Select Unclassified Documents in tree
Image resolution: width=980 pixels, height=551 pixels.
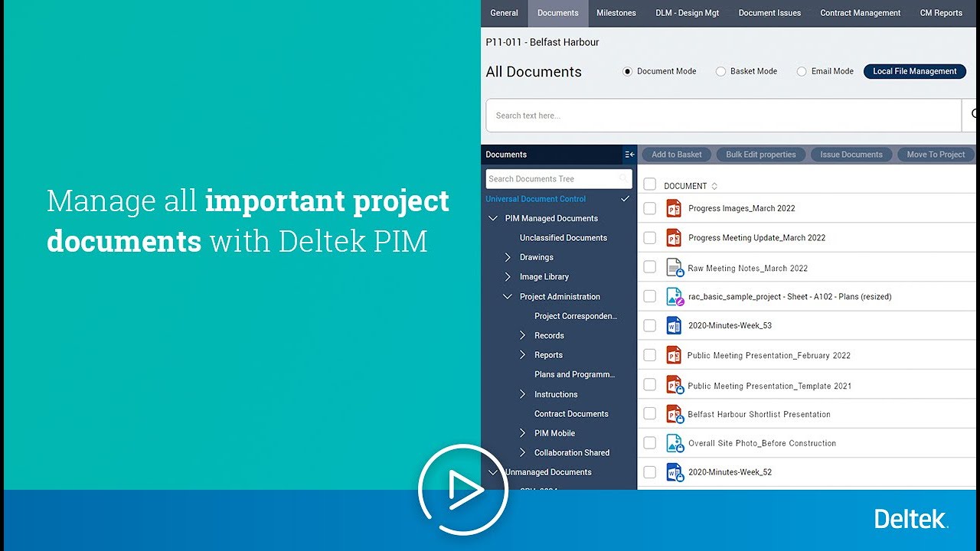pos(563,238)
